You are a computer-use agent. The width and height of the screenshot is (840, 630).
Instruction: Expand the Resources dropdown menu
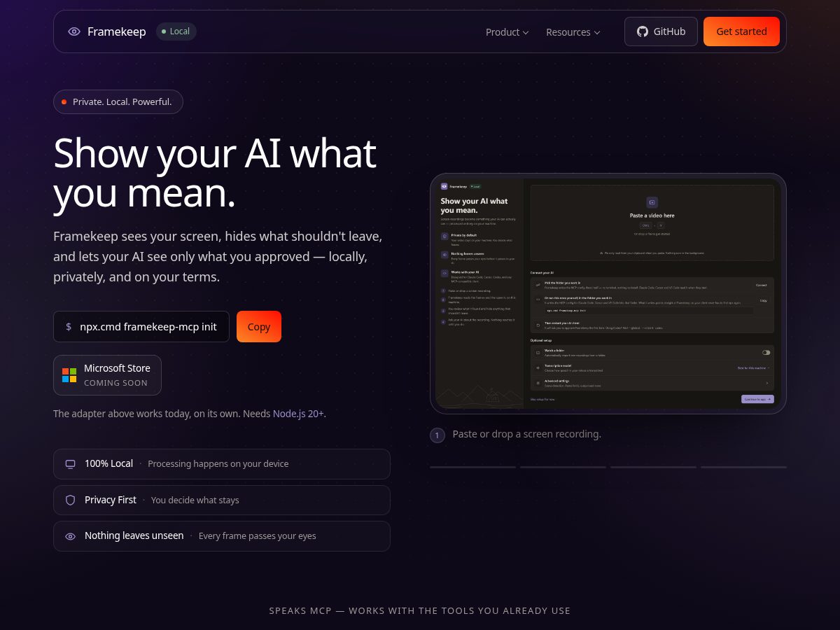573,32
